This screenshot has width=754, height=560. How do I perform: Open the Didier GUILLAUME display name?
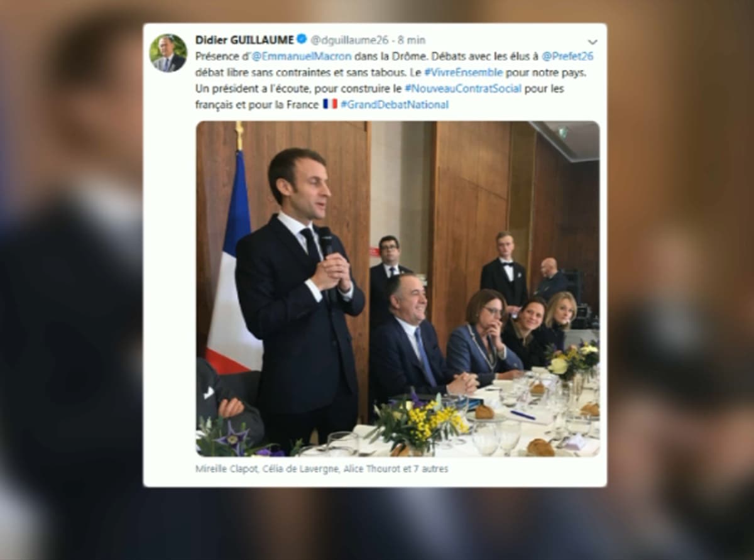(x=244, y=40)
